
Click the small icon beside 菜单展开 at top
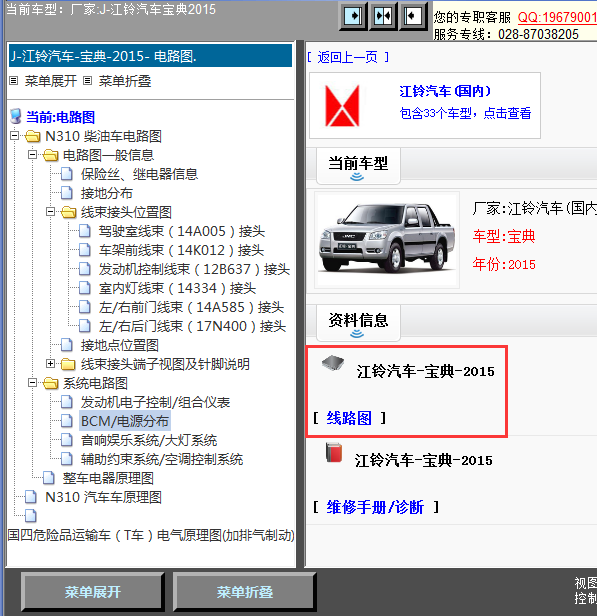point(14,81)
